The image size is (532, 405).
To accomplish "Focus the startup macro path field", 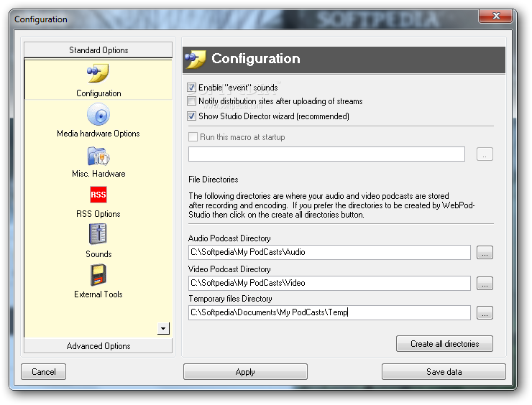I will (326, 154).
